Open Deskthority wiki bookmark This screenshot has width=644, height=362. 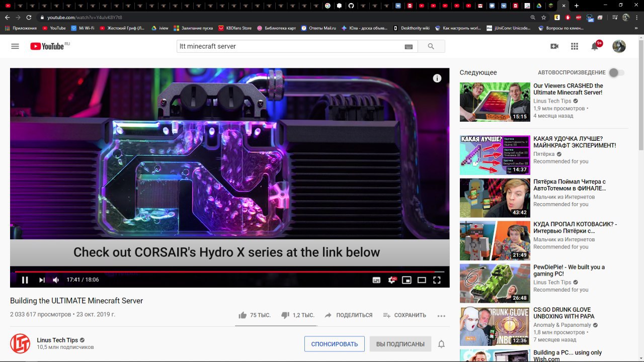411,28
